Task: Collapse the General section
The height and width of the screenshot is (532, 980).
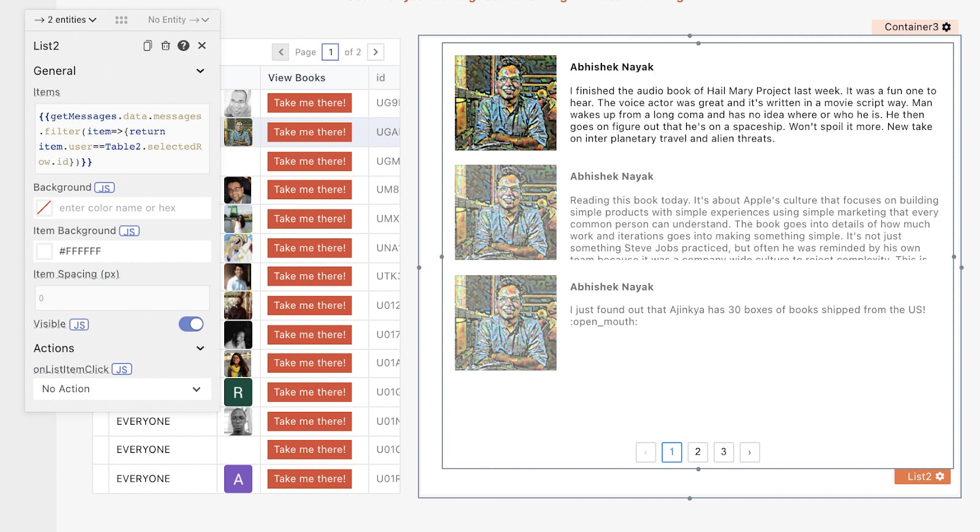Action: (x=200, y=71)
